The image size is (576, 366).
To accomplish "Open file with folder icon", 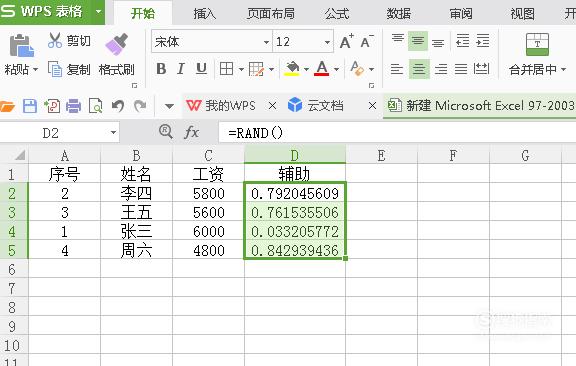I will coord(7,107).
